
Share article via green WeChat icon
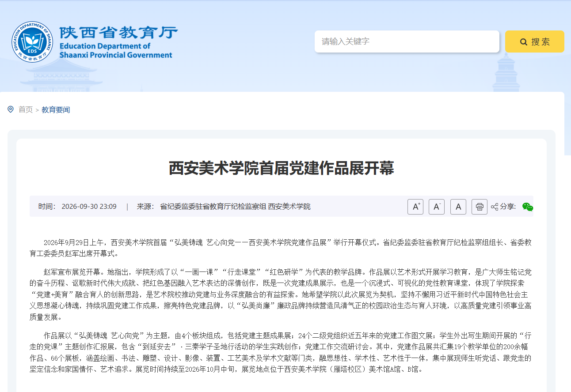click(x=527, y=207)
